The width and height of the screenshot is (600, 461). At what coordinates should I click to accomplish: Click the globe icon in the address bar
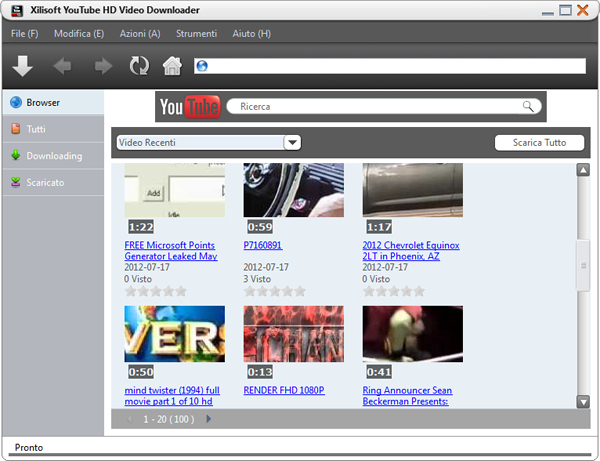tap(202, 66)
